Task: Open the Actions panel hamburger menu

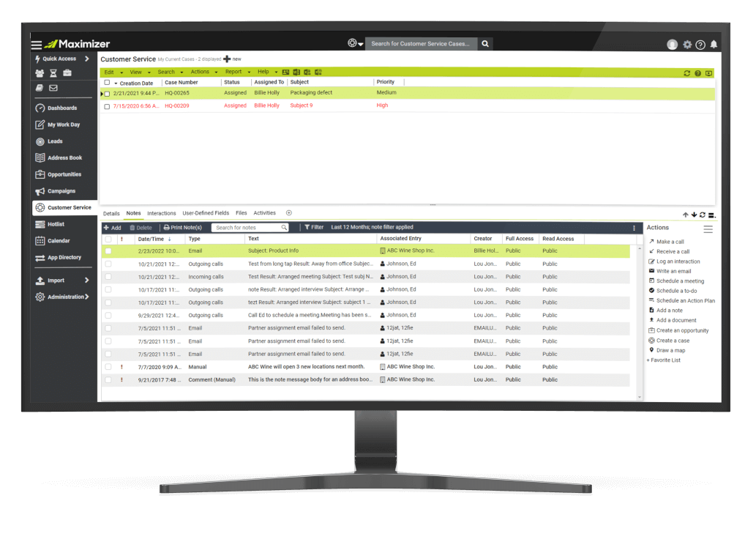Action: click(x=708, y=229)
